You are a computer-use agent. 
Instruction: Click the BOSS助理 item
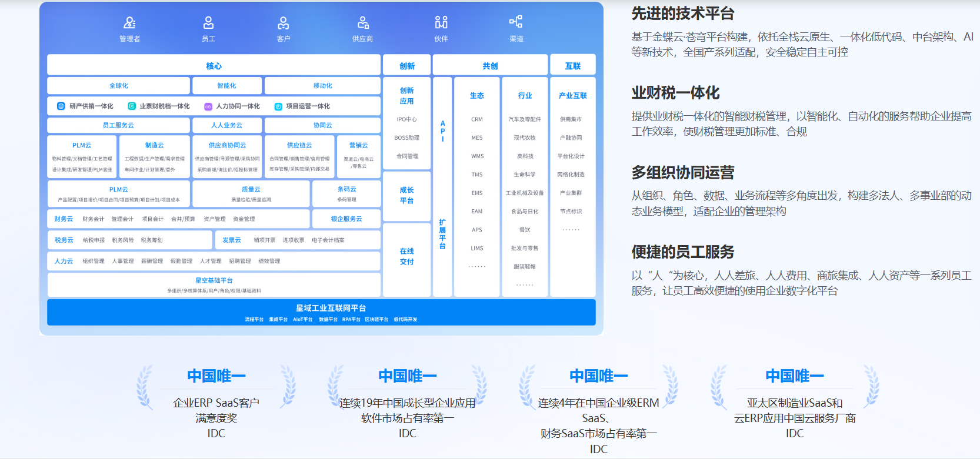pyautogui.click(x=406, y=138)
